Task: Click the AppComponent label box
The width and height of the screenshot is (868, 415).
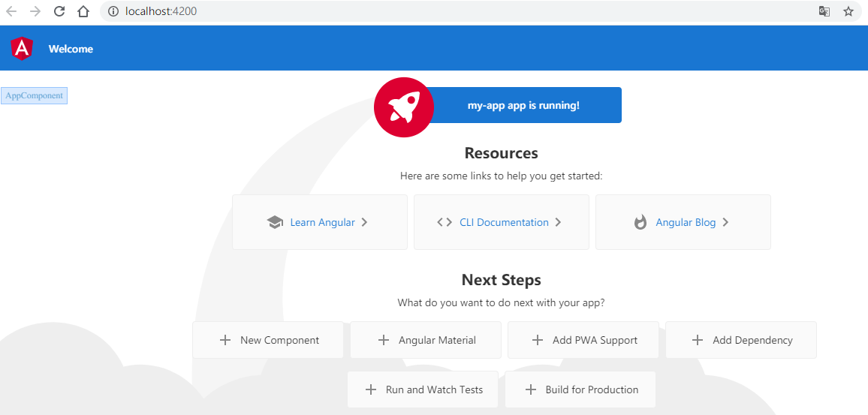Action: coord(35,96)
